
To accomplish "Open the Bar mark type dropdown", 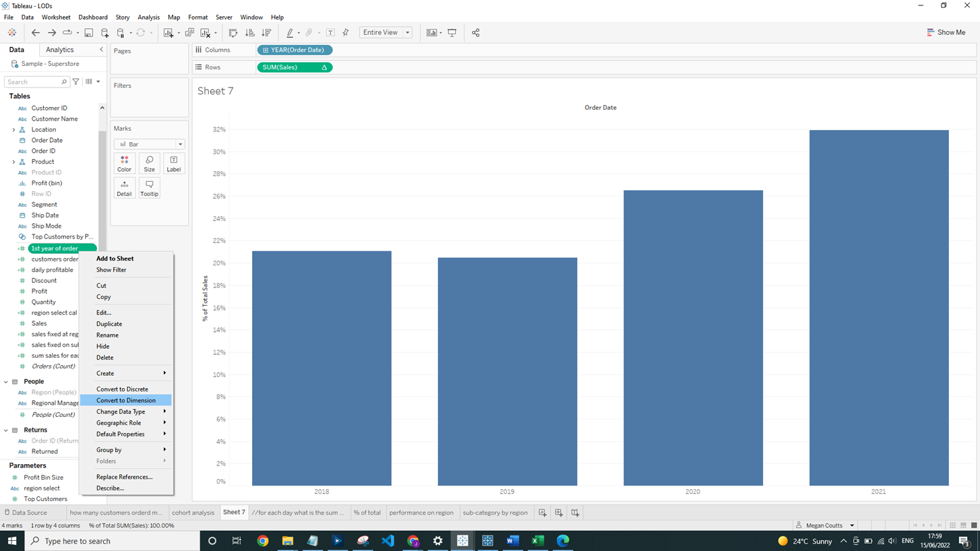I will pyautogui.click(x=149, y=144).
